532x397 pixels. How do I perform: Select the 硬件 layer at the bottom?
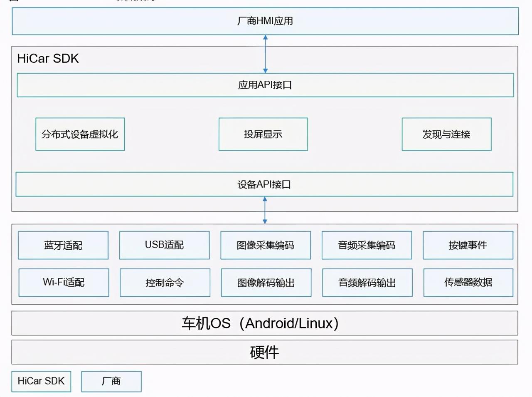coord(265,352)
